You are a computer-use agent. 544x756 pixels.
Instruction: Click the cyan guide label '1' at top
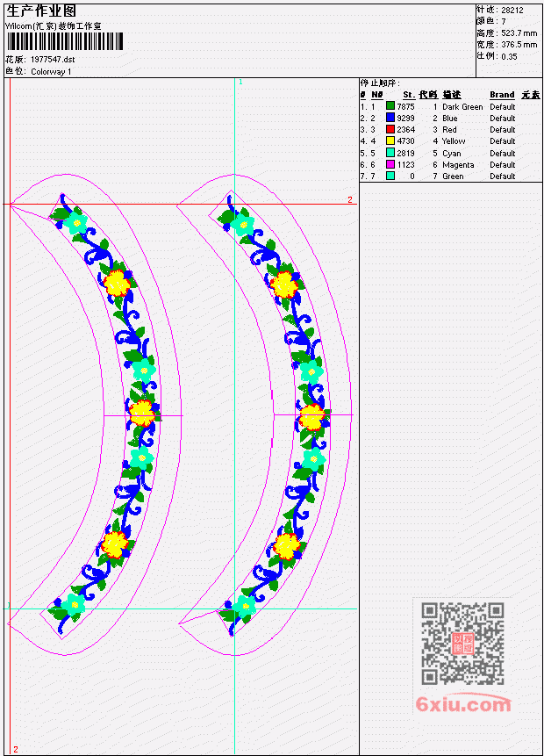click(x=241, y=82)
